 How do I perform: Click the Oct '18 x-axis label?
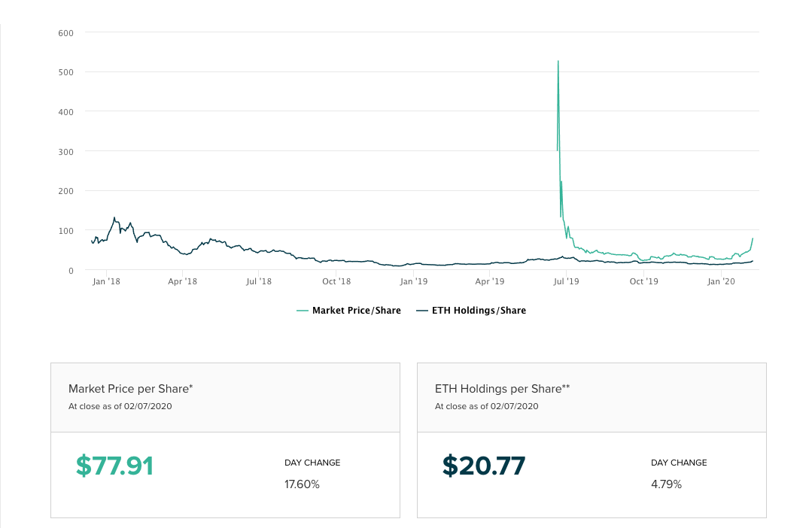pyautogui.click(x=336, y=281)
